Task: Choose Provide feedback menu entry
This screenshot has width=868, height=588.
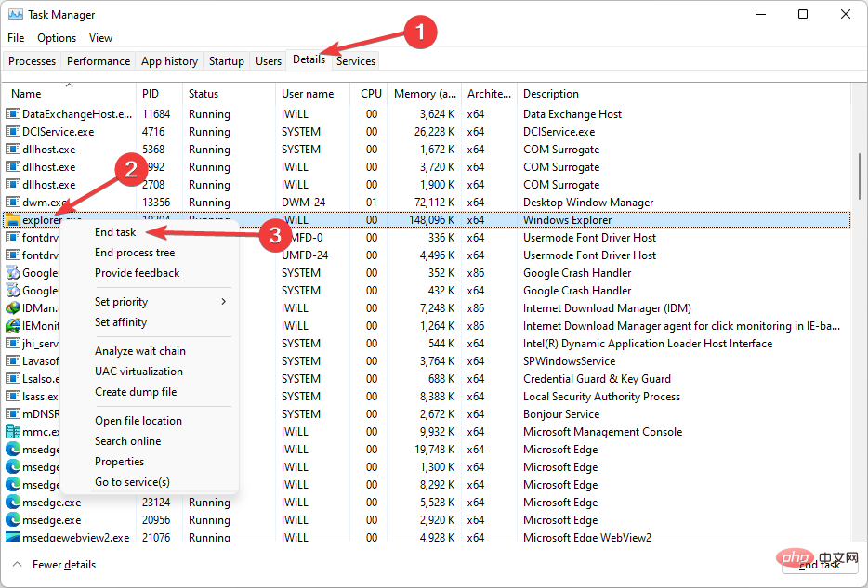Action: [x=137, y=273]
